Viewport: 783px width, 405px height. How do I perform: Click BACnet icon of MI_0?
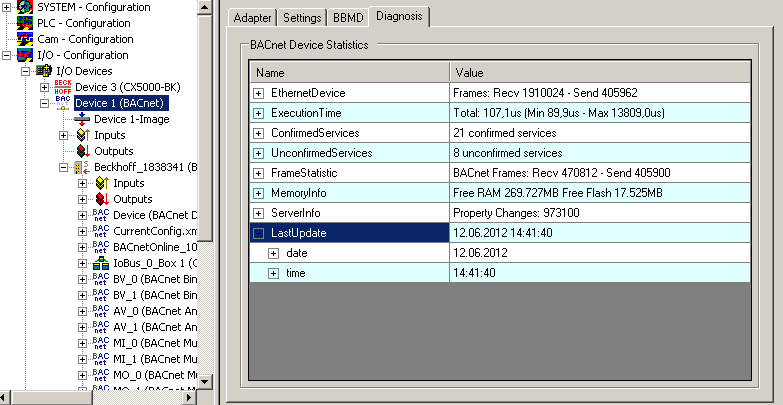[101, 343]
